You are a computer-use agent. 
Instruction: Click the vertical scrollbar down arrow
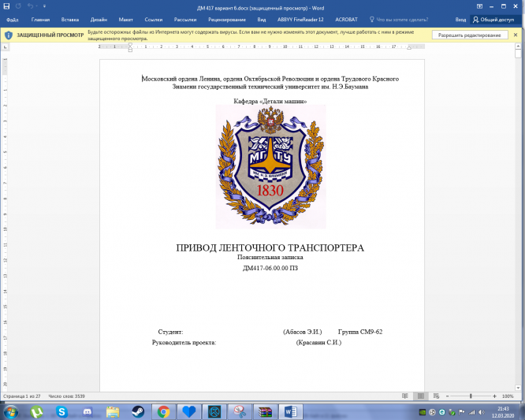click(x=519, y=388)
